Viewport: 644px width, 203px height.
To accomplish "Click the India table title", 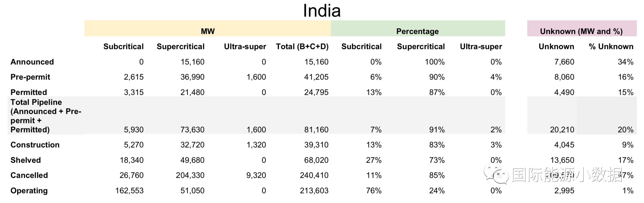I will pyautogui.click(x=322, y=11).
